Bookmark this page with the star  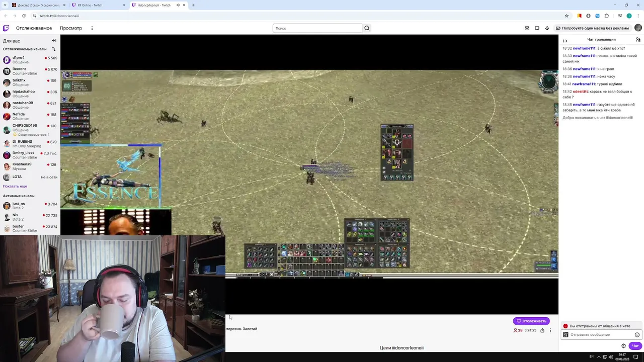click(567, 16)
